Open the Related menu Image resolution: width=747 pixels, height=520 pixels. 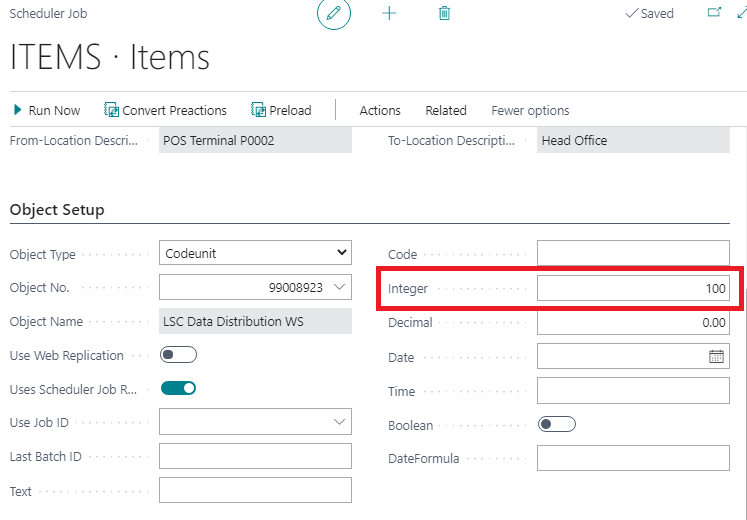tap(446, 110)
